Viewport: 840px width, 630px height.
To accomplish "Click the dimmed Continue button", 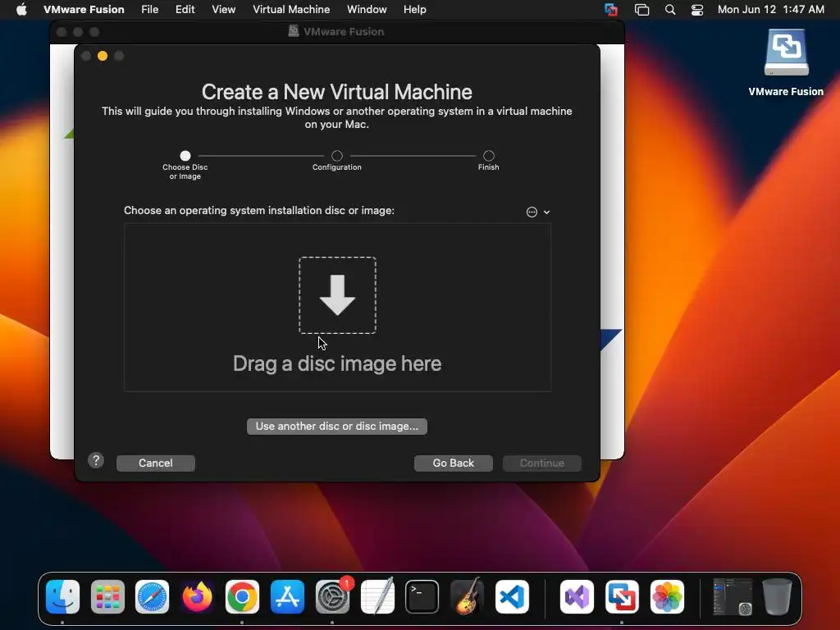I will 541,463.
